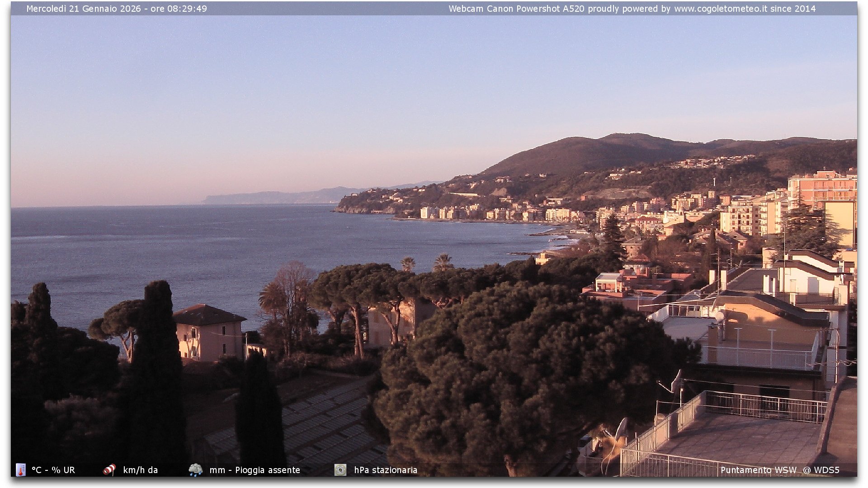This screenshot has width=868, height=488.
Task: Open the www.cogoletometeo.it link
Action: (x=720, y=9)
